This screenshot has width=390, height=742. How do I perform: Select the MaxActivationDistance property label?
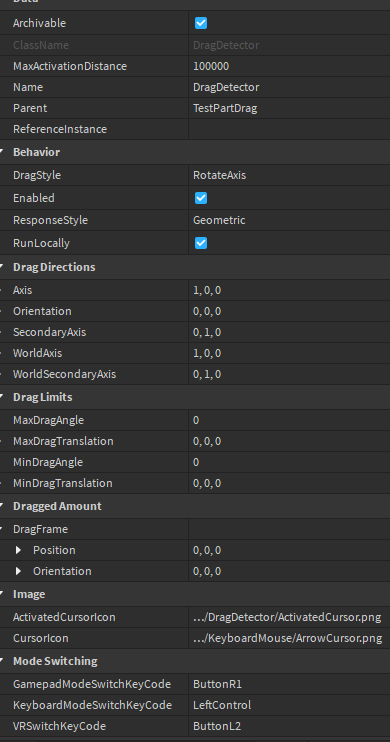[70, 66]
